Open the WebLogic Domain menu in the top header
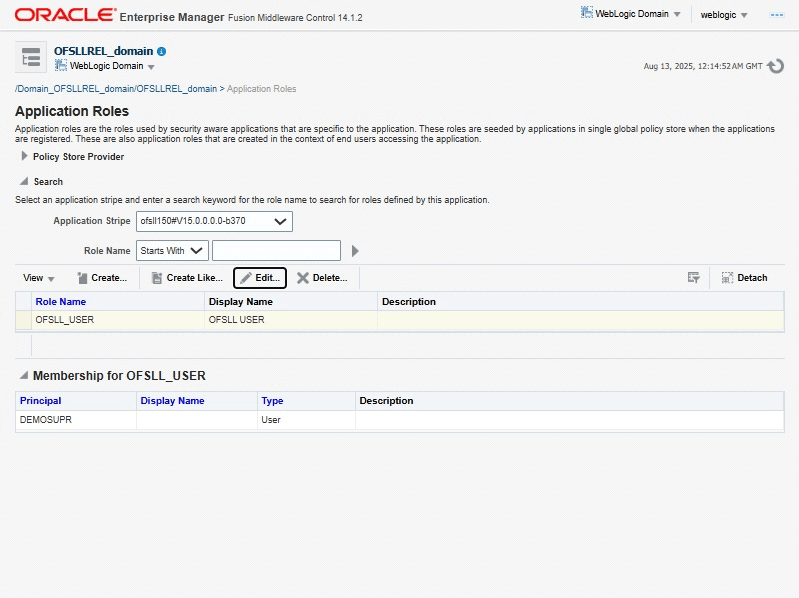799x598 pixels. (x=630, y=14)
